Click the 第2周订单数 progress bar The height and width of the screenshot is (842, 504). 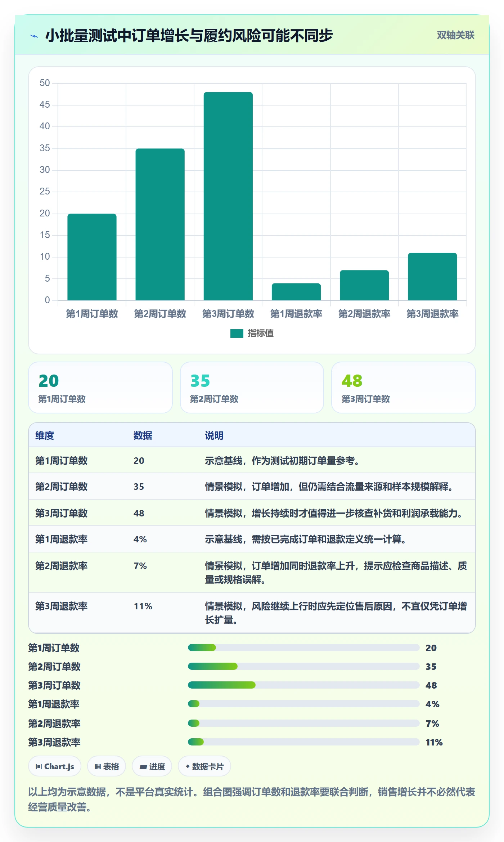click(303, 666)
